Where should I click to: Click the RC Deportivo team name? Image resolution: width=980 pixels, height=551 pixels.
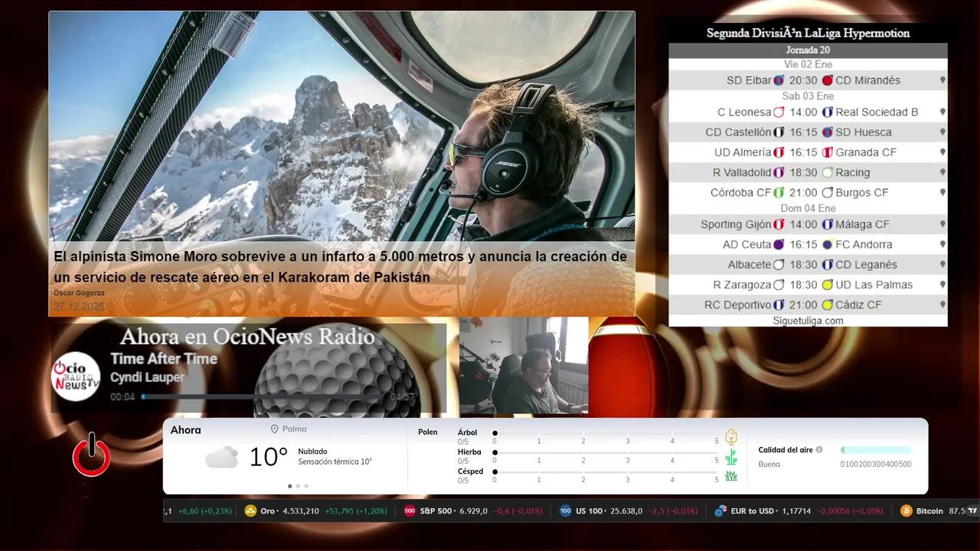pyautogui.click(x=737, y=305)
